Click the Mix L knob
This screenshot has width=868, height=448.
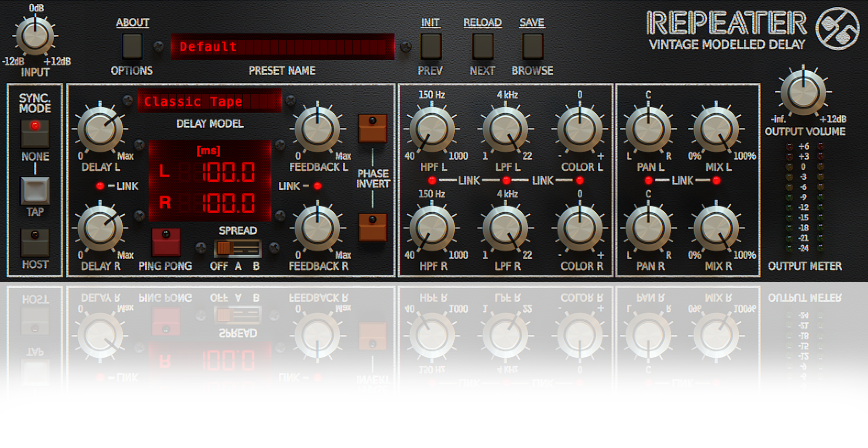716,129
